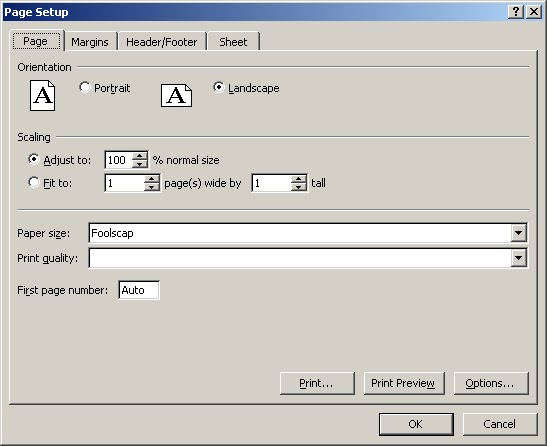
Task: Click the pages tall input field
Action: [271, 183]
